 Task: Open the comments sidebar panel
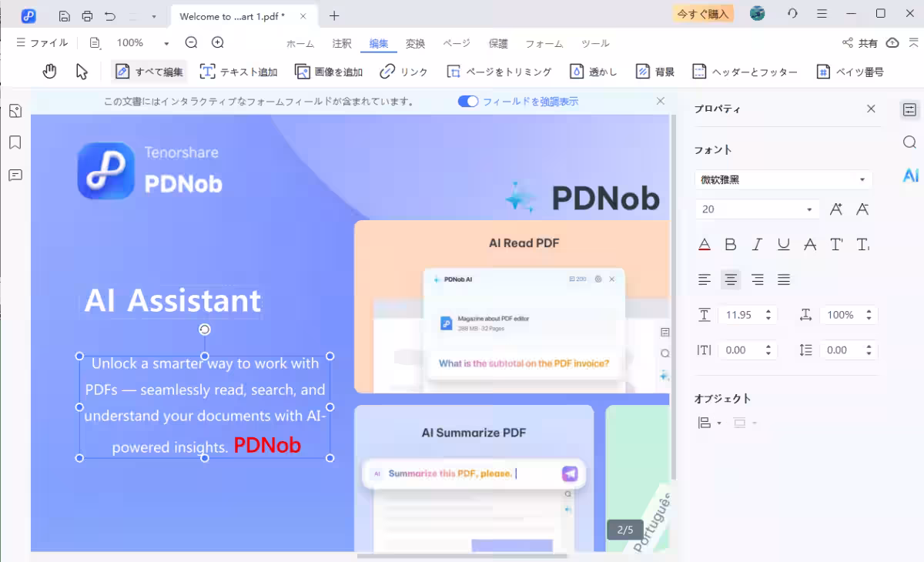click(x=15, y=175)
